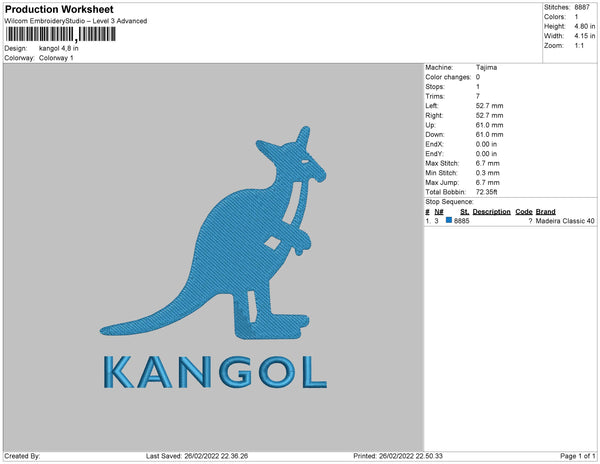Click the 'EndY:' label
This screenshot has height=464, width=600.
coord(434,154)
